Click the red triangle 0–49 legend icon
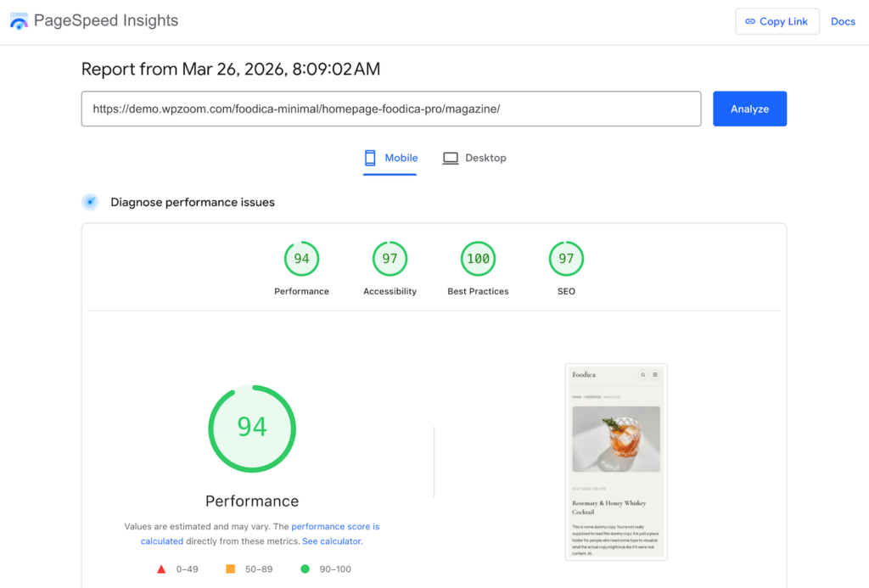Viewport: 869px width, 588px height. (x=161, y=568)
